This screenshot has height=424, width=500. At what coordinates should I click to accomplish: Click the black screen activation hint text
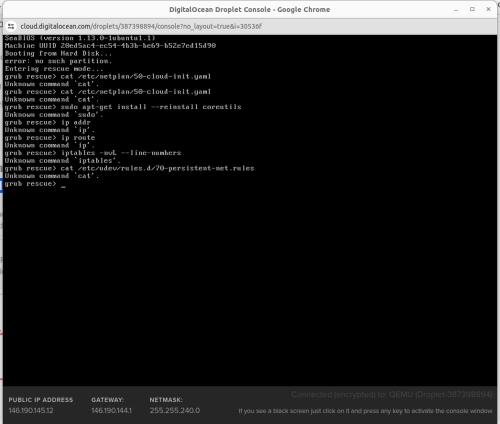(x=365, y=411)
